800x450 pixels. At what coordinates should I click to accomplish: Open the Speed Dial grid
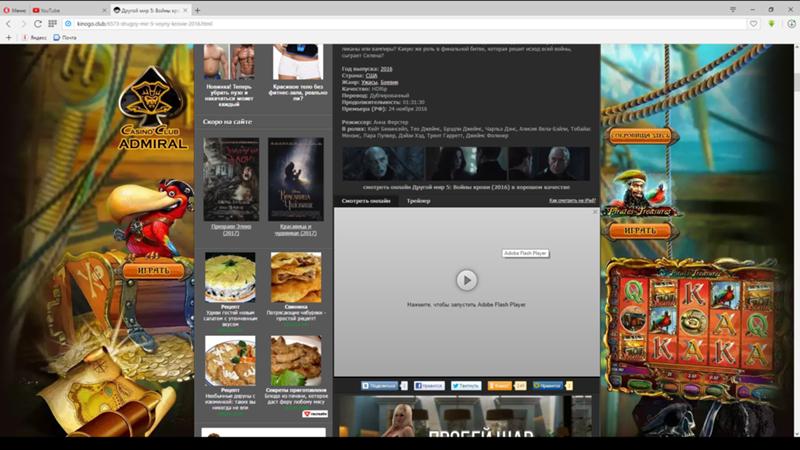coord(52,23)
